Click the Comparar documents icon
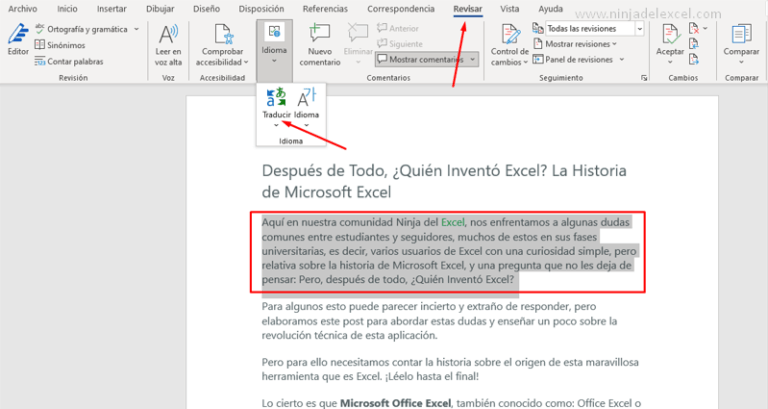The height and width of the screenshot is (409, 768). tap(741, 34)
